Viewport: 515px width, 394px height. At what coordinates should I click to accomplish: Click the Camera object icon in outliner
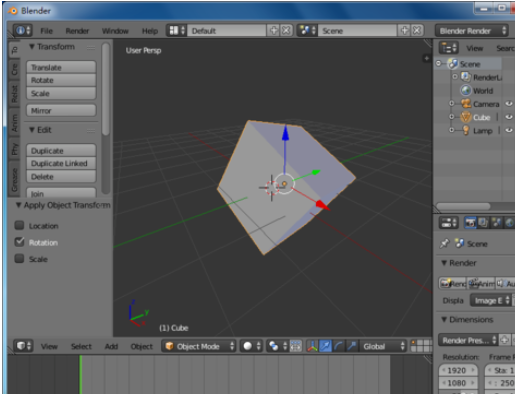click(x=466, y=104)
